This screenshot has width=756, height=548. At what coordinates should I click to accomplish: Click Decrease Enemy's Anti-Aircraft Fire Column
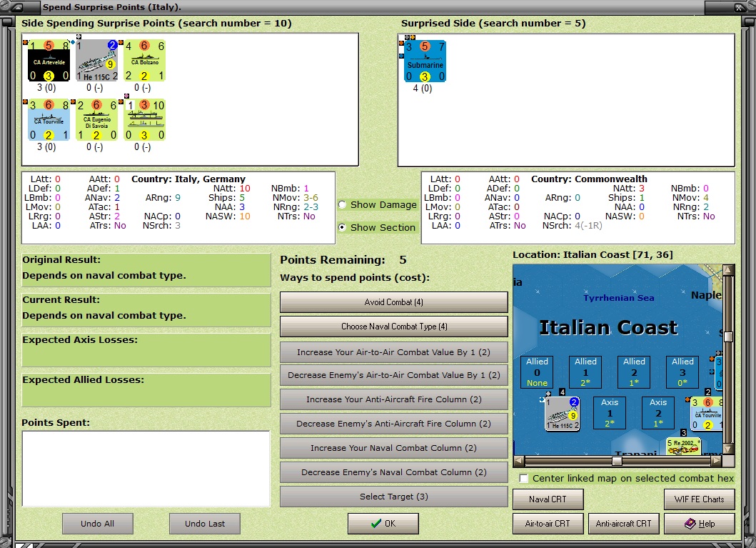(x=394, y=424)
